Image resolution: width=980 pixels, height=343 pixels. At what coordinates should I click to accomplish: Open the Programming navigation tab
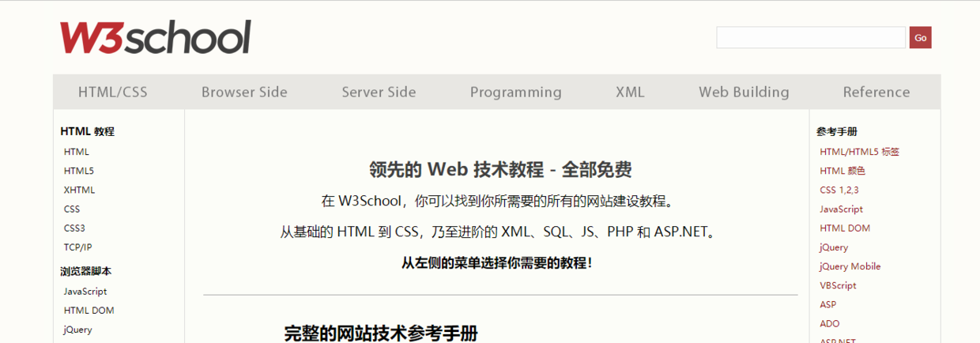[x=516, y=92]
